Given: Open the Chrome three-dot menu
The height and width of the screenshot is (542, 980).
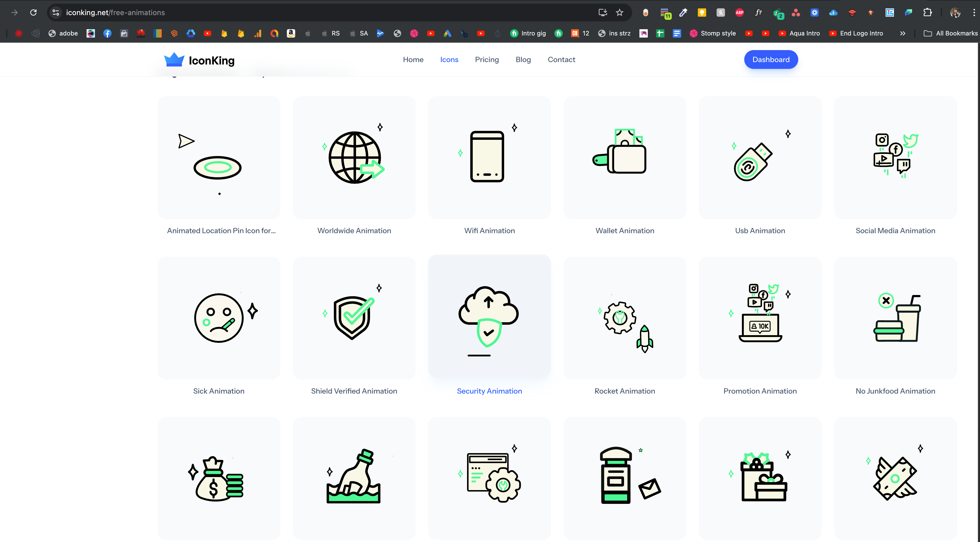Looking at the screenshot, I should point(974,12).
